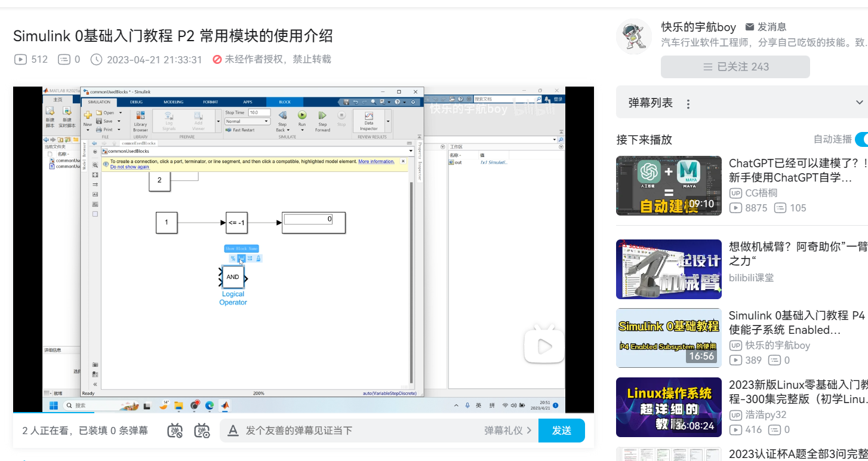The height and width of the screenshot is (461, 868).
Task: Click Fast Restart in Simulink toolbar
Action: [x=240, y=130]
